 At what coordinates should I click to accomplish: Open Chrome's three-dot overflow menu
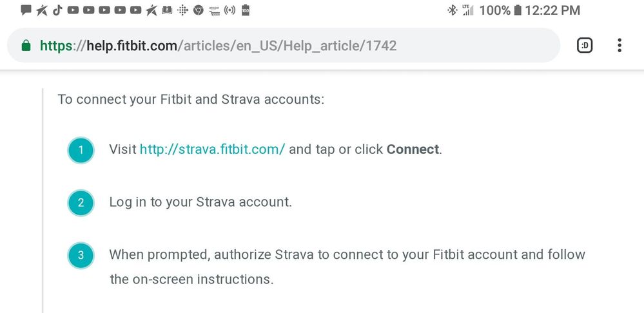[x=620, y=45]
